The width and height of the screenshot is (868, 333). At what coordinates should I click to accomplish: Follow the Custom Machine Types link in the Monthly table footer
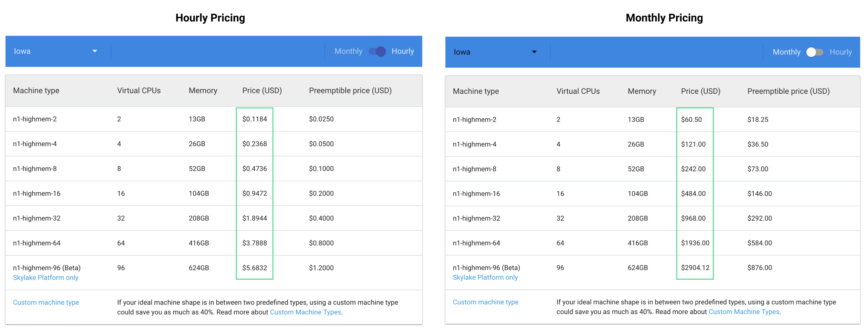coord(744,312)
